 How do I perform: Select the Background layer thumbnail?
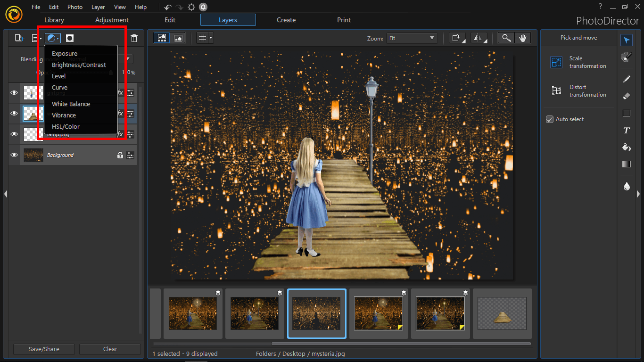[33, 155]
